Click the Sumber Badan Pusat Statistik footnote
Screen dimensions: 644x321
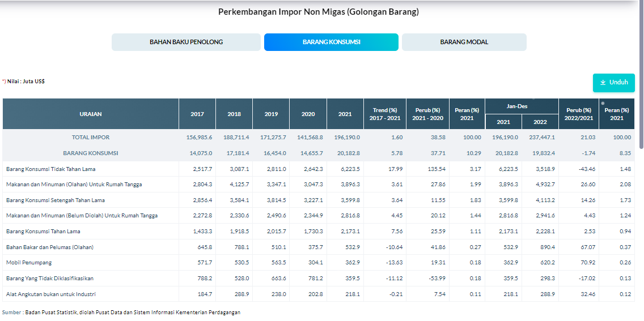(121, 313)
